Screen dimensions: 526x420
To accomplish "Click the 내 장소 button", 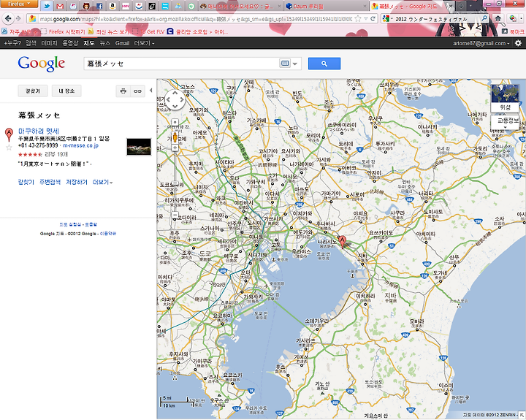I will 66,91.
